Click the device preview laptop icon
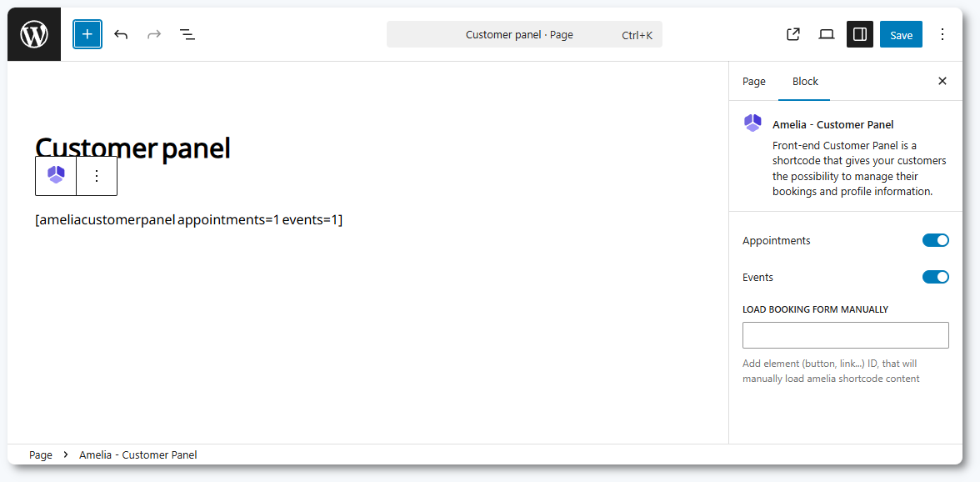The image size is (980, 482). pyautogui.click(x=827, y=35)
